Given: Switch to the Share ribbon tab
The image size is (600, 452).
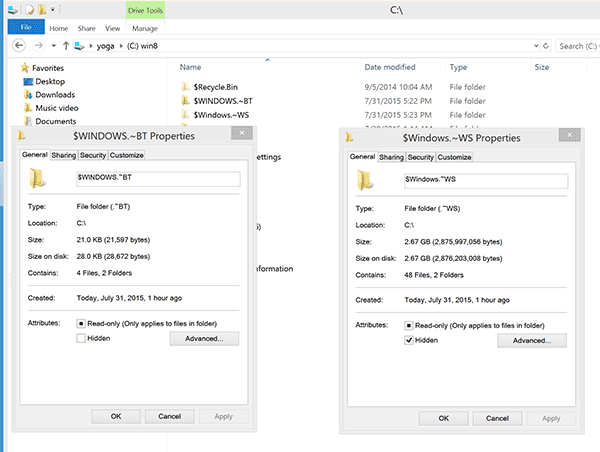Looking at the screenshot, I should [86, 28].
